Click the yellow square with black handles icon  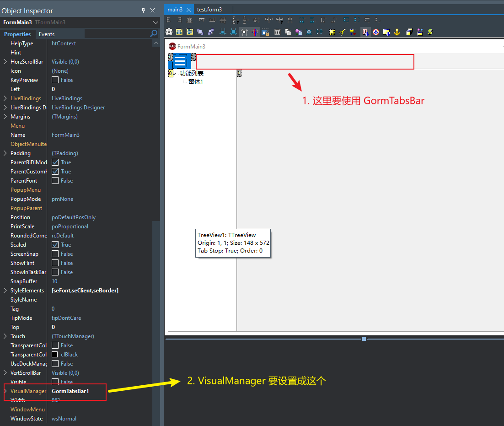click(x=332, y=32)
